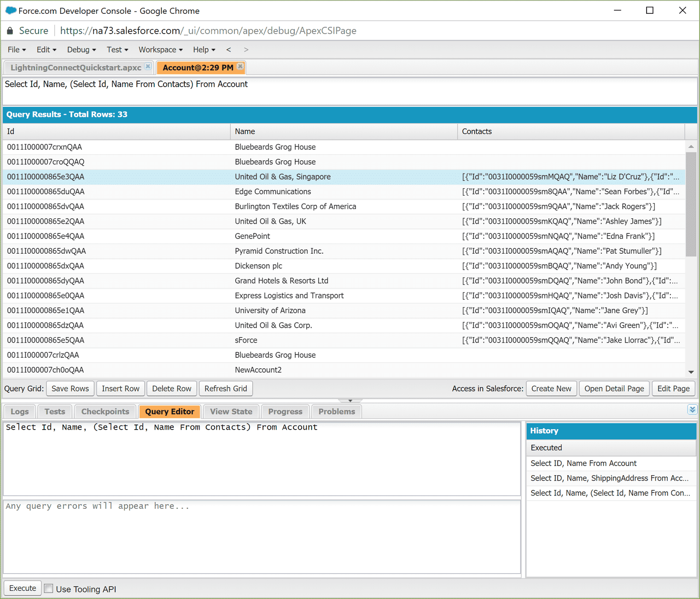Click the results grid scroll up arrow
This screenshot has height=599, width=700.
click(x=691, y=147)
